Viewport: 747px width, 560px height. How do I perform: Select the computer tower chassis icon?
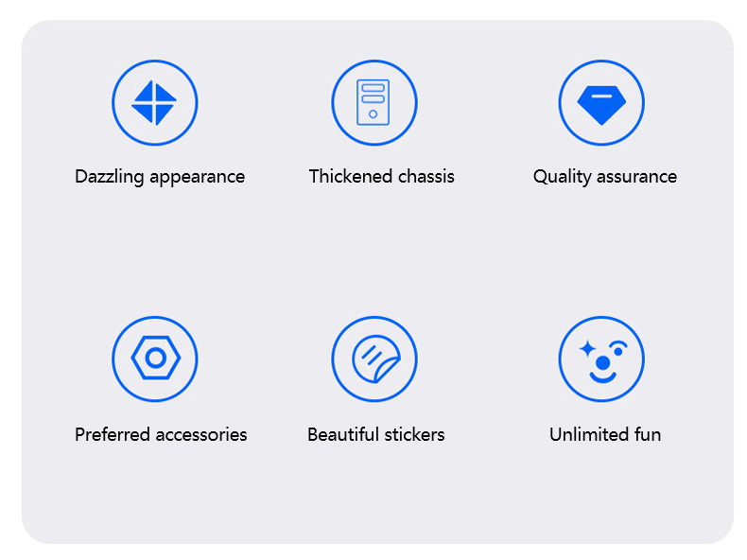[373, 102]
